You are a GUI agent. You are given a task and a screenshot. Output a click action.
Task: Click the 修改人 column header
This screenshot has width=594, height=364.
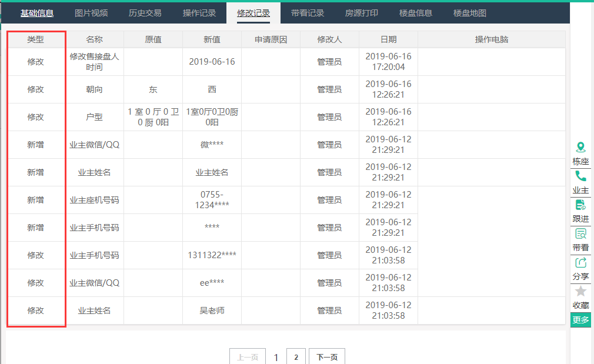tap(329, 39)
